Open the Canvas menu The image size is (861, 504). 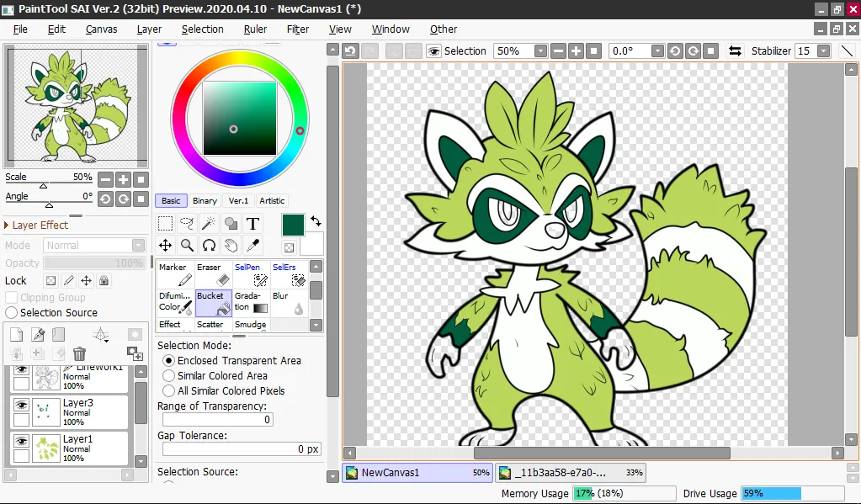click(102, 29)
